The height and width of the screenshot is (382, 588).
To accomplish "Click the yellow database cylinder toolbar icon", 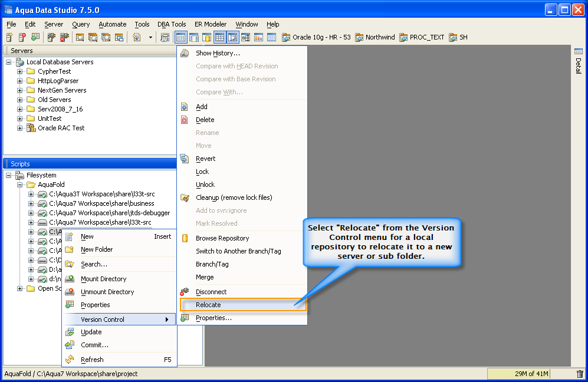I will coord(206,37).
